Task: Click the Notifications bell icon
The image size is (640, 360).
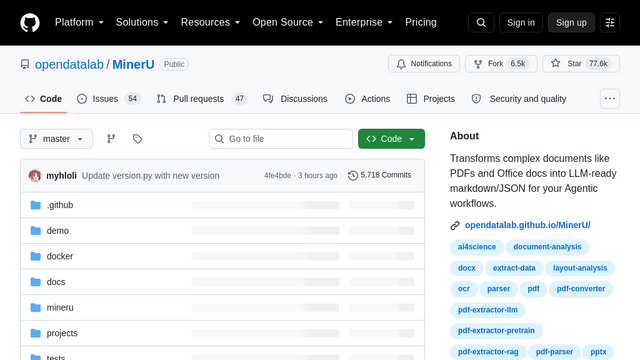Action: [401, 64]
